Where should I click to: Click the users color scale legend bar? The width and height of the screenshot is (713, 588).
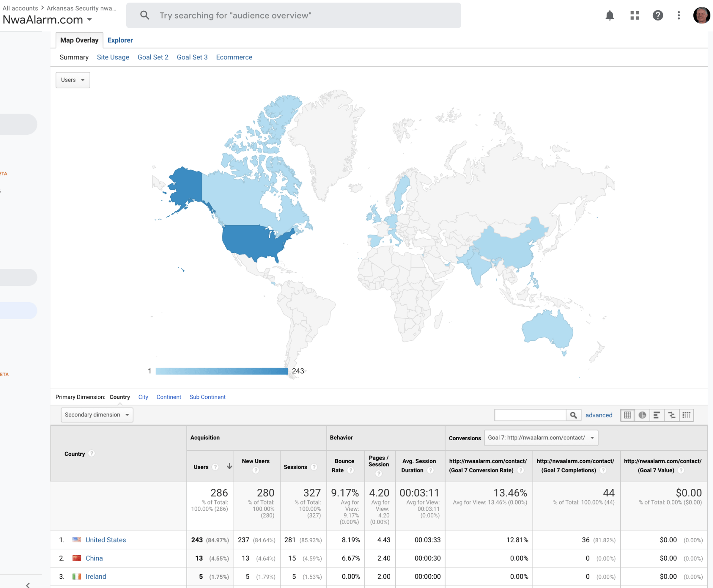pos(222,371)
